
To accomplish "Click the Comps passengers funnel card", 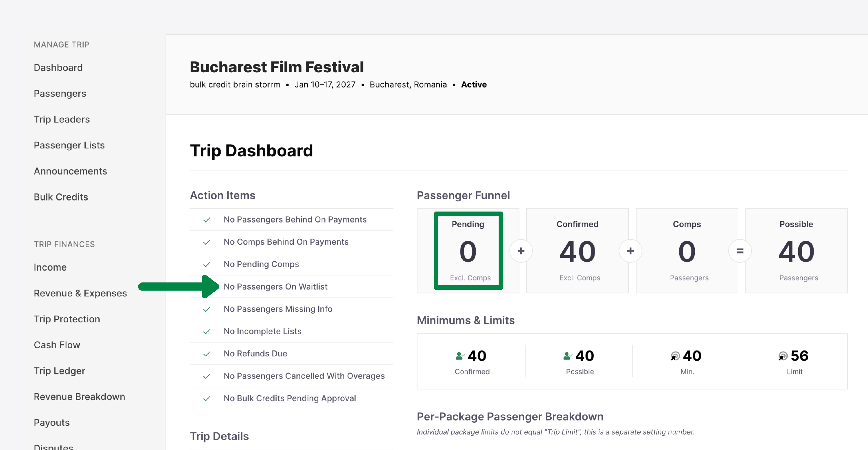I will pyautogui.click(x=687, y=251).
